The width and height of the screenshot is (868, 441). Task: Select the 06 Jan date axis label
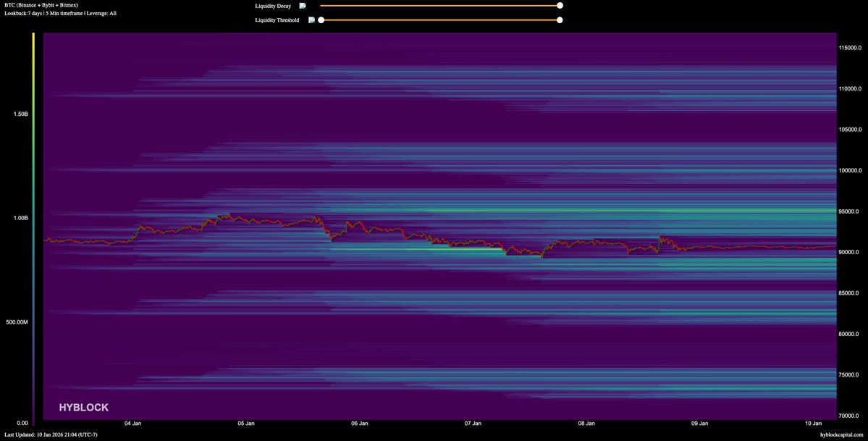[359, 423]
